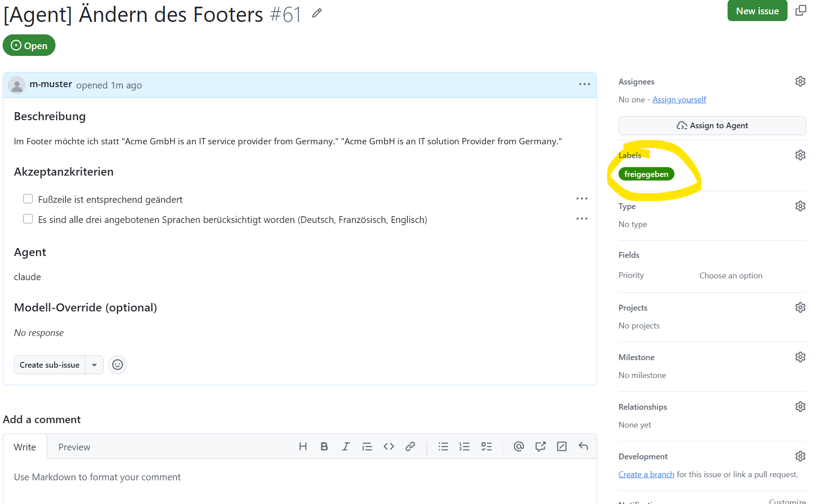Click the 'No type' text
The width and height of the screenshot is (821, 504).
(633, 224)
